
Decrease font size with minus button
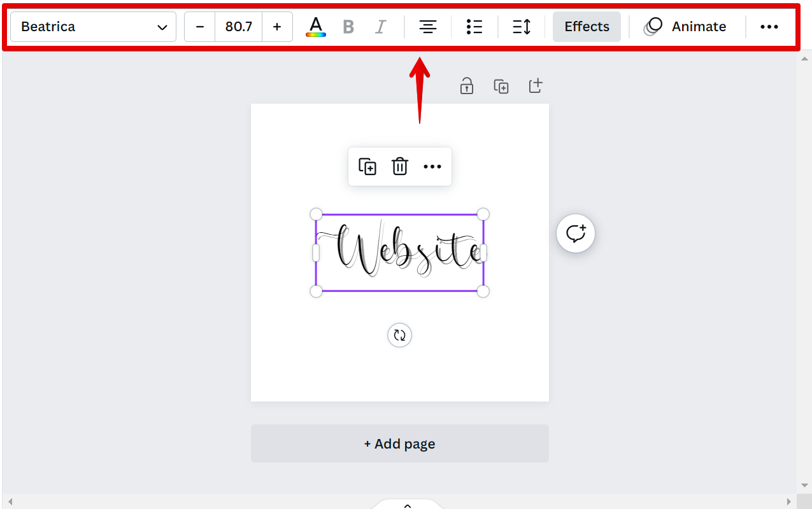coord(200,27)
